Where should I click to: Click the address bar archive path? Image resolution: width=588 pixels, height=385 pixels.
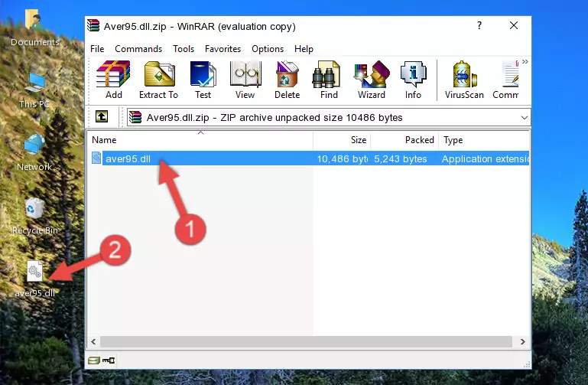[x=328, y=117]
